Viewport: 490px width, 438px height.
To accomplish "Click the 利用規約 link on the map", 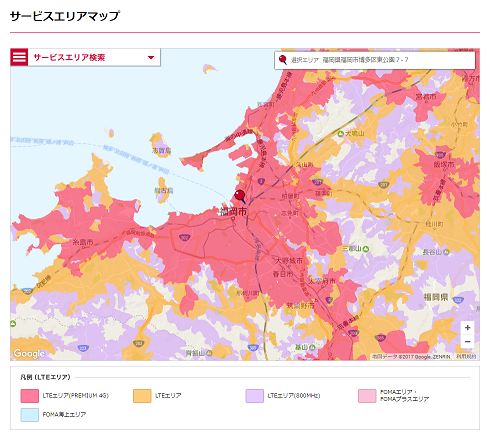I will (x=466, y=356).
